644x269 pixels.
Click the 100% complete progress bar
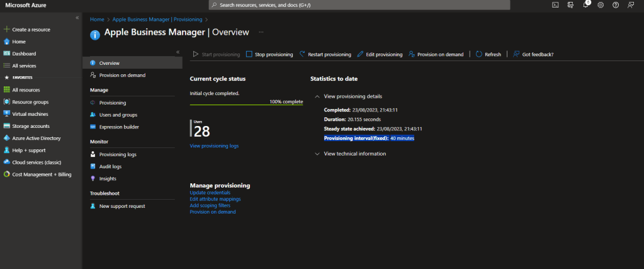click(246, 105)
